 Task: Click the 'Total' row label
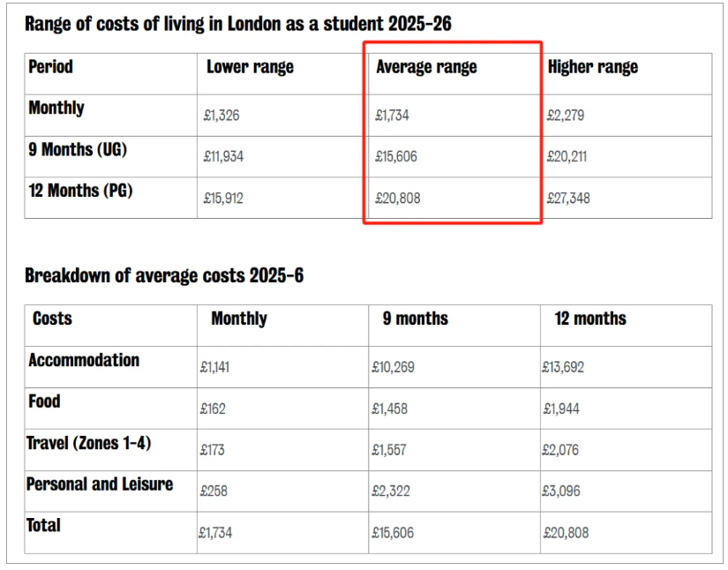coord(44,525)
